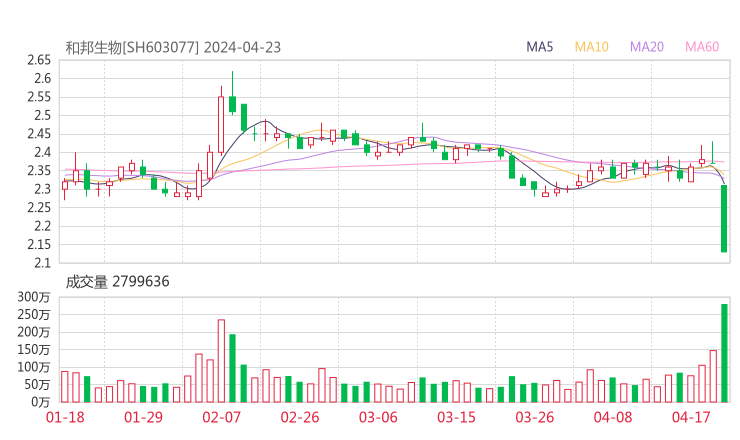
Task: Click the 成交量 2799636 volume label
Action: (118, 282)
